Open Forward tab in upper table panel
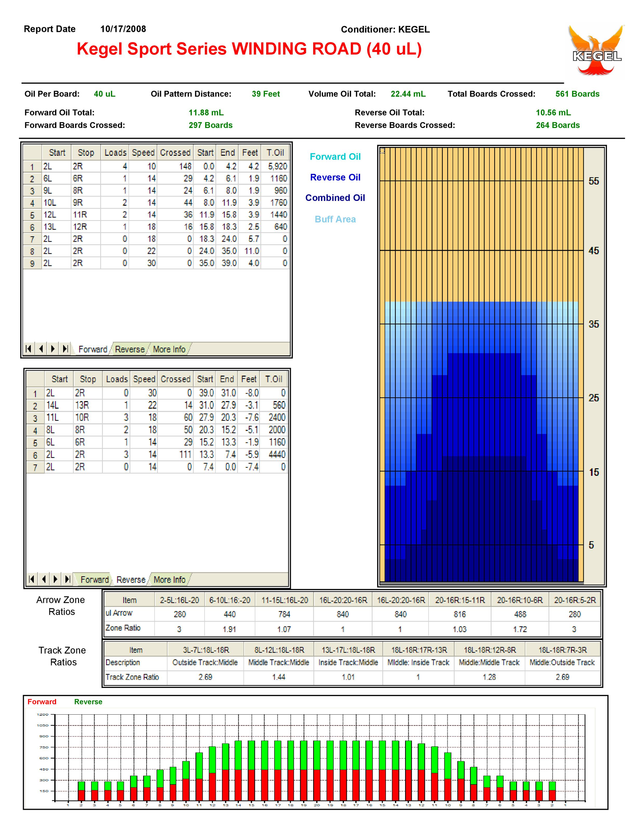Viewport: 644px width, 833px height. click(93, 349)
